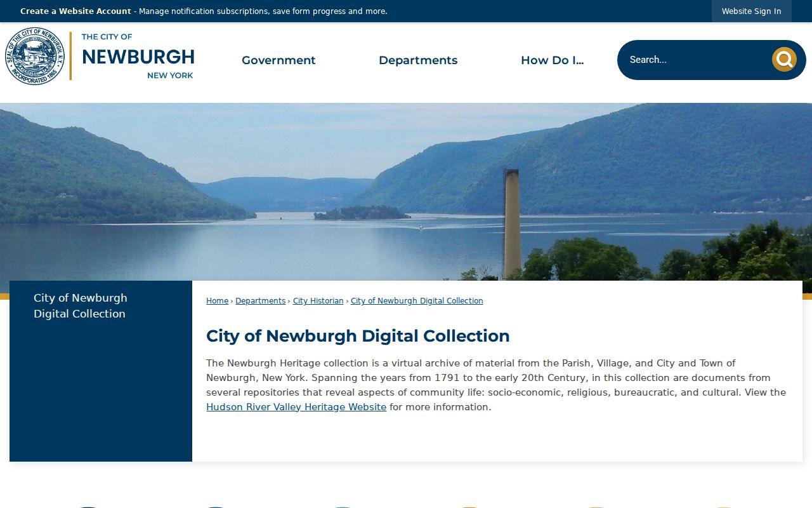Open the How Do I... menu
The height and width of the screenshot is (508, 812).
coord(552,60)
